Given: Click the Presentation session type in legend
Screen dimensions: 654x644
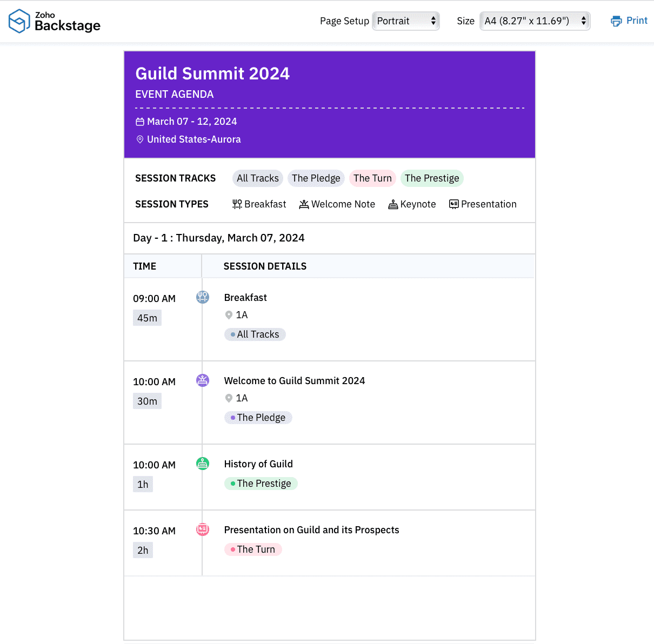Looking at the screenshot, I should pos(483,204).
